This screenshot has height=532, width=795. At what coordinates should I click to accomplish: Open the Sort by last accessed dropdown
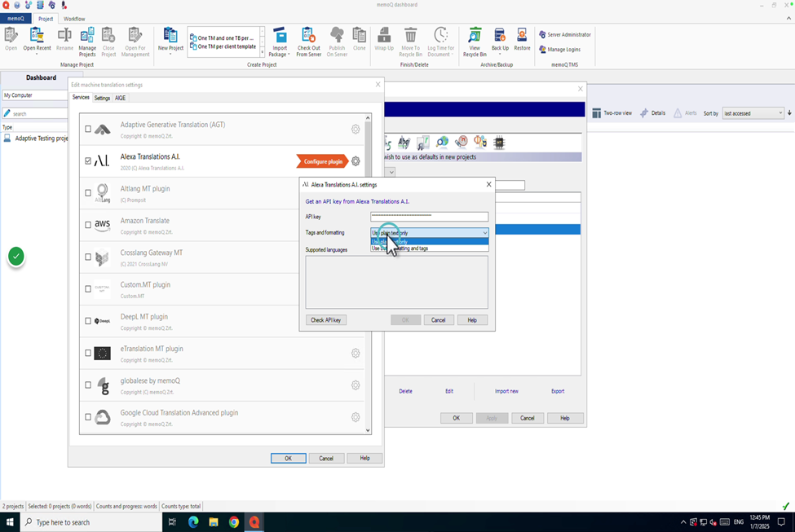pos(753,113)
